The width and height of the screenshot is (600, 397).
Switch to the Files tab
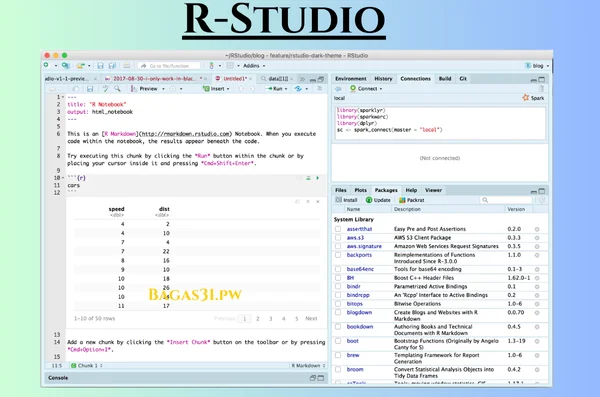pos(341,190)
